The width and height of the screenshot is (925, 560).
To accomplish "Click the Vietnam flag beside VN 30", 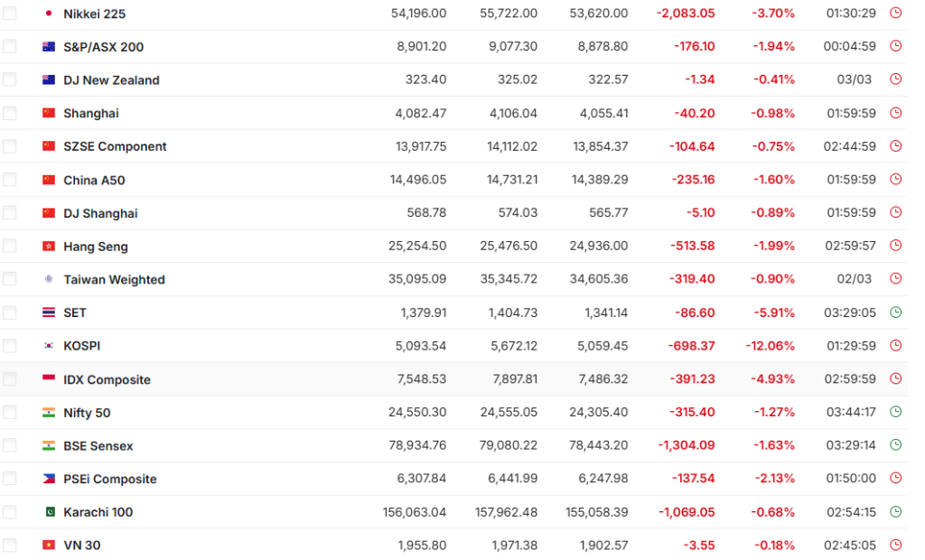I will coord(49,546).
